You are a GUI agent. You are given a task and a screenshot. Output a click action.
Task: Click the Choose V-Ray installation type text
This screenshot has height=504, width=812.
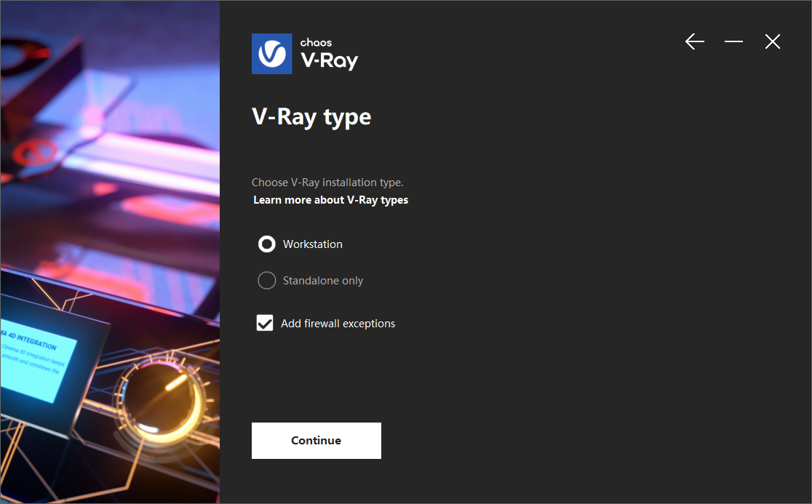[x=327, y=182]
